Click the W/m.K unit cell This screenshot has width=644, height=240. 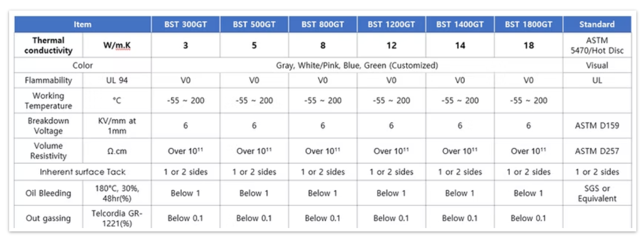click(x=117, y=45)
